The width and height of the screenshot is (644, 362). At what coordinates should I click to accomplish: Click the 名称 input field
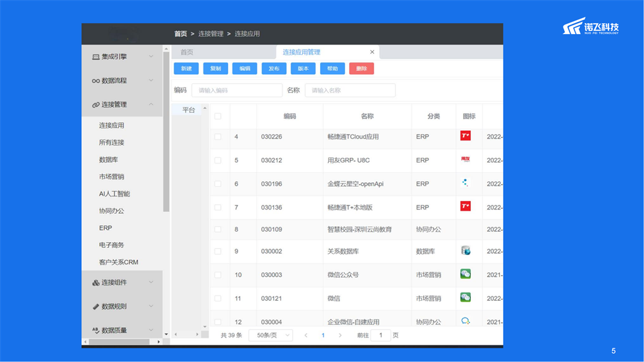(350, 90)
